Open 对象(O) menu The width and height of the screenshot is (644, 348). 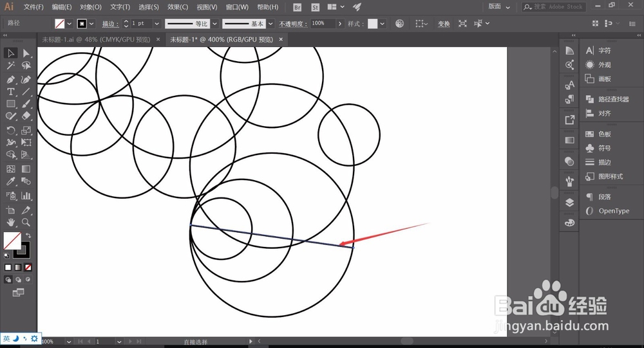[x=90, y=7]
